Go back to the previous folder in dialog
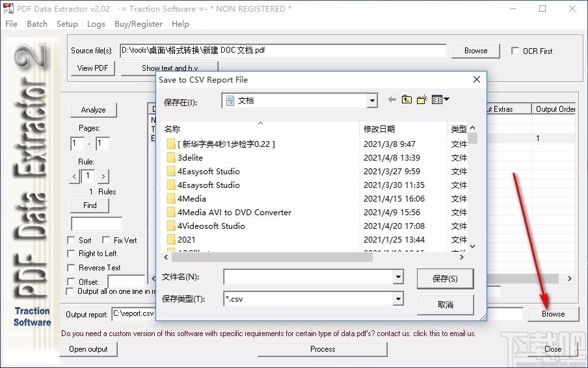This screenshot has width=588, height=368. tap(392, 99)
